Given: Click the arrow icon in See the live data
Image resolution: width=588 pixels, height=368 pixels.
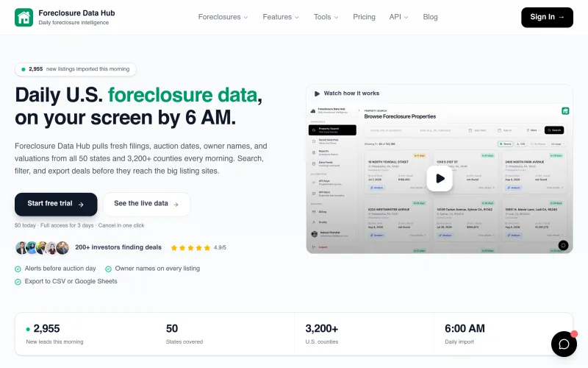Looking at the screenshot, I should pyautogui.click(x=176, y=205).
